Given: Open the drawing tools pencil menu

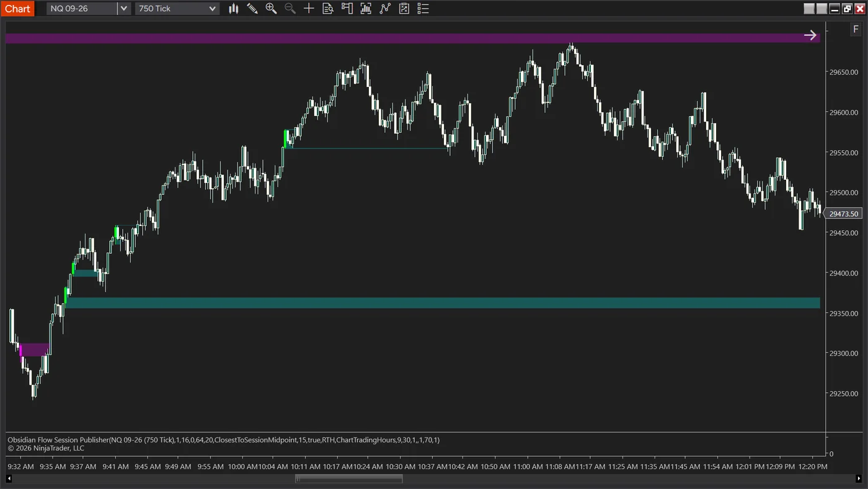Looking at the screenshot, I should click(252, 9).
